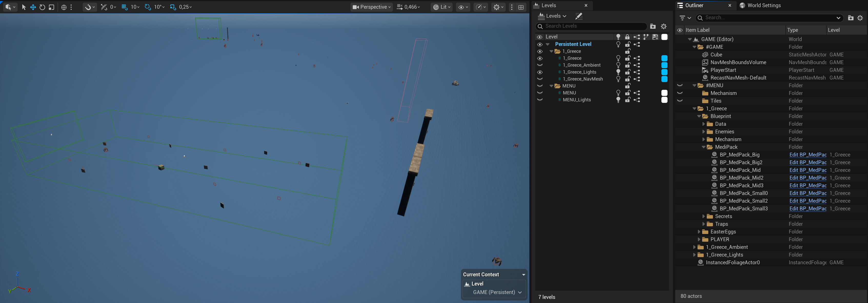
Task: Toggle rotation snapping icon
Action: point(148,7)
